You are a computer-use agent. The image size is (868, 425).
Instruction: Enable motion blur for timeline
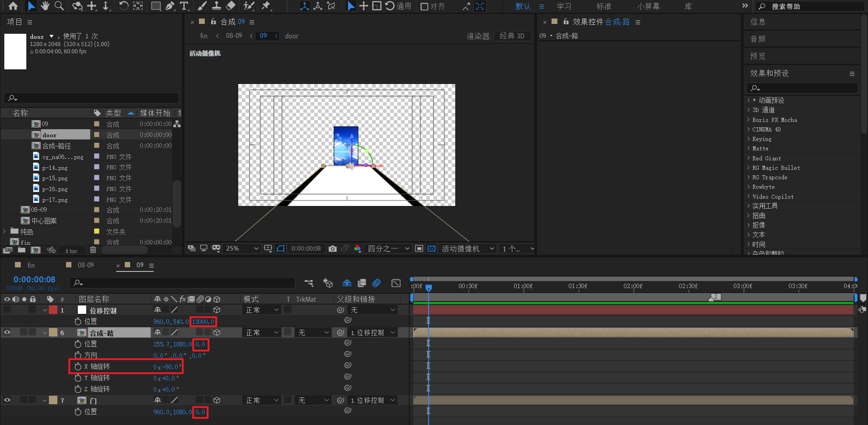pyautogui.click(x=376, y=283)
